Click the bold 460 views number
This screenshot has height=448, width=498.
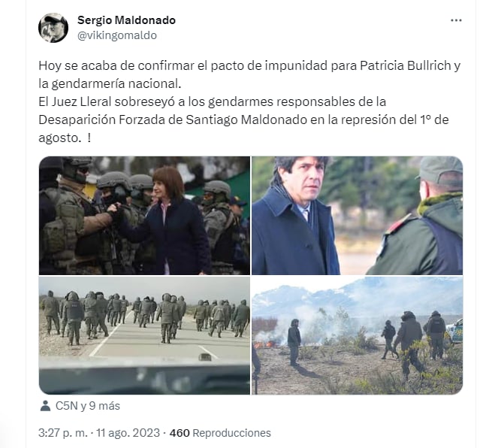click(x=180, y=433)
